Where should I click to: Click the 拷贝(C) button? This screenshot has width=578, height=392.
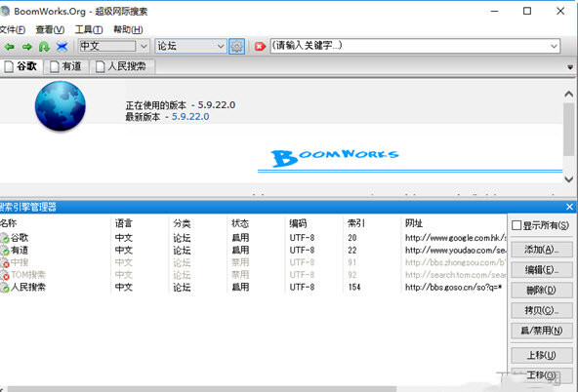click(x=542, y=310)
